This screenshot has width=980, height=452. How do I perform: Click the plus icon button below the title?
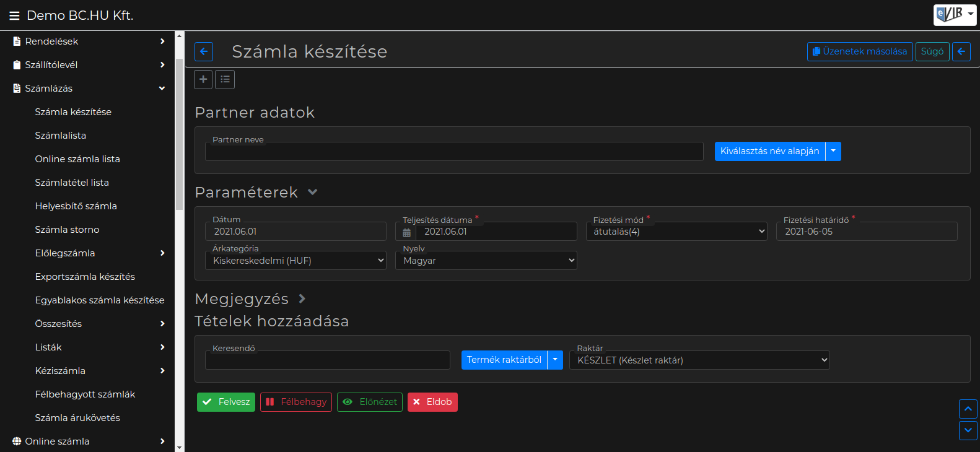point(203,79)
